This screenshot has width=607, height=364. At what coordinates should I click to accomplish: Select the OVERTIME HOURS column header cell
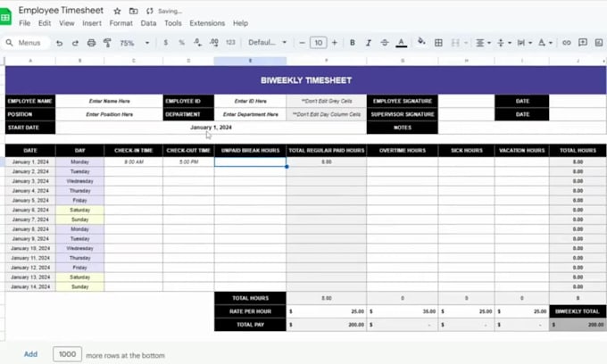(403, 151)
